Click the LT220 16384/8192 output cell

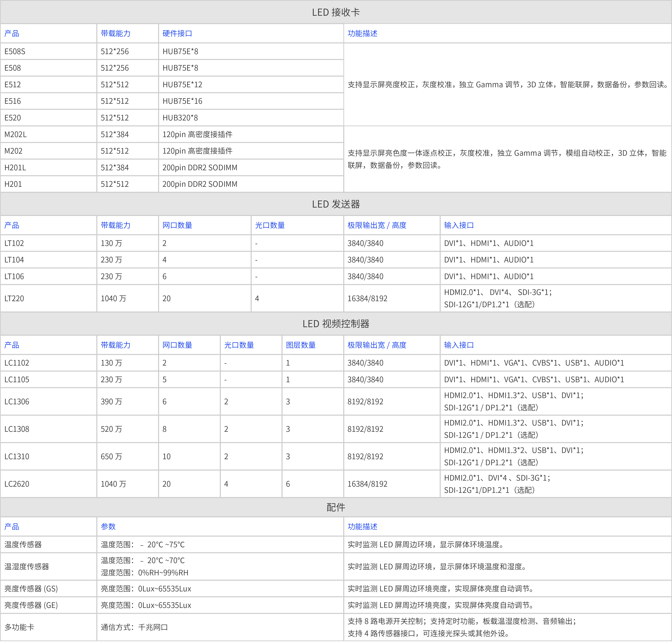tap(392, 299)
